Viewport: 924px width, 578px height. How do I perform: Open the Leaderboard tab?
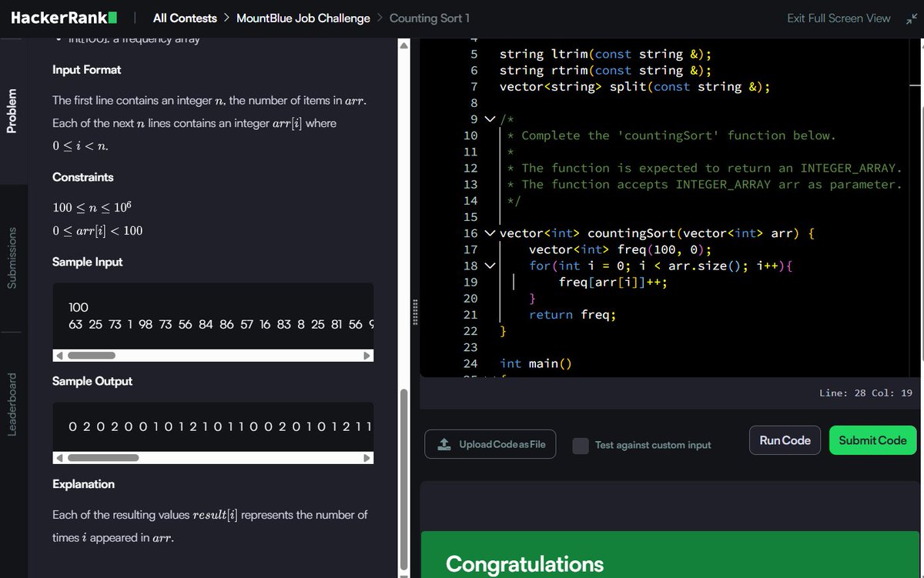(x=12, y=404)
